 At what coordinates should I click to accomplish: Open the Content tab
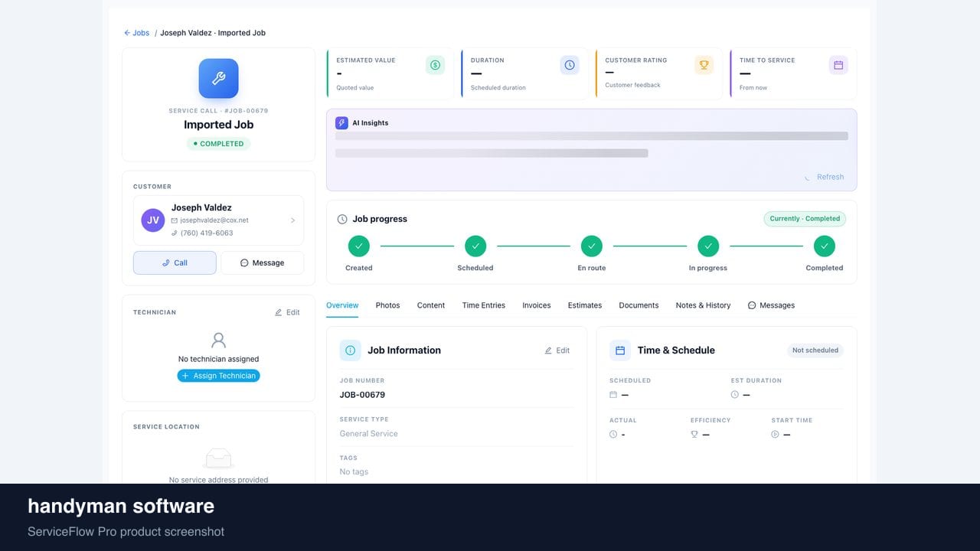(431, 305)
